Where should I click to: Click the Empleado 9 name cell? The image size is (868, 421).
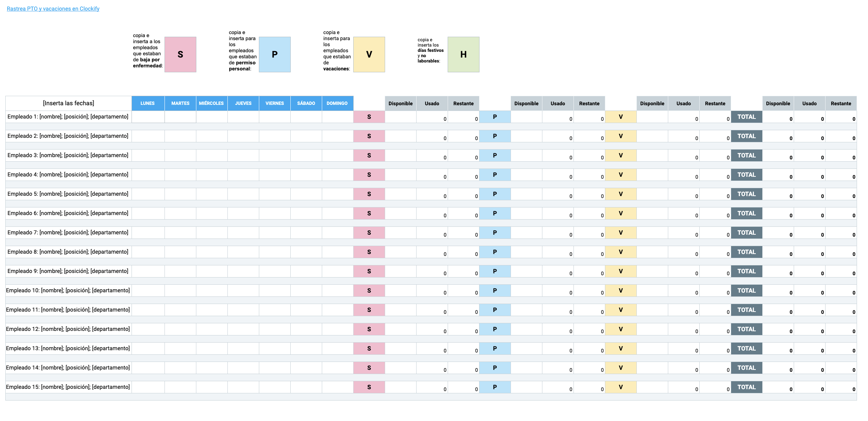(69, 271)
